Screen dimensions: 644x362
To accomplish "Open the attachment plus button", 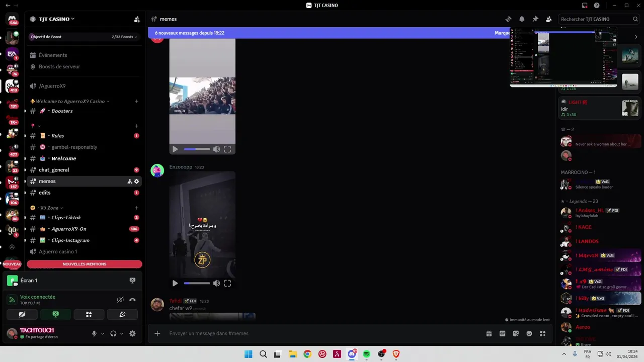I will tap(157, 333).
